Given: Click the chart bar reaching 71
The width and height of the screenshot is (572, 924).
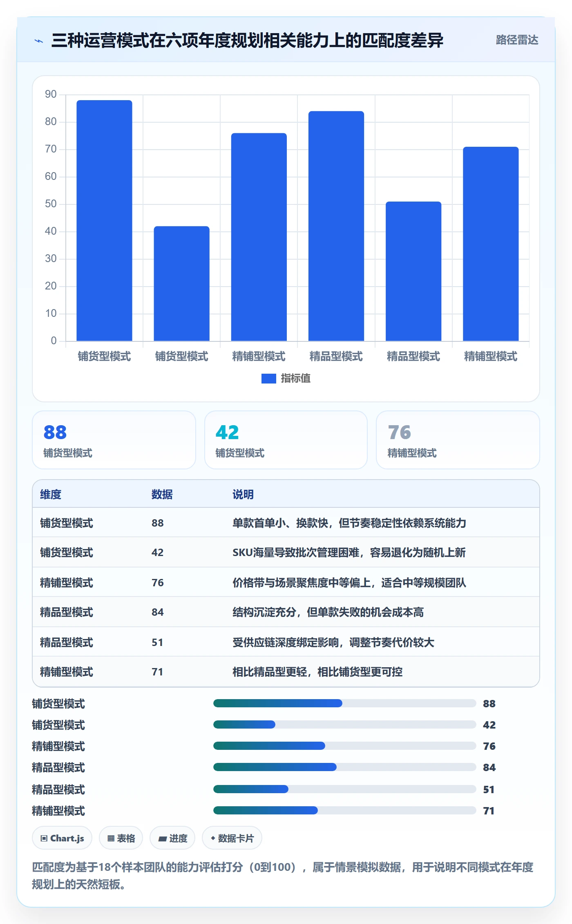Looking at the screenshot, I should coord(490,244).
